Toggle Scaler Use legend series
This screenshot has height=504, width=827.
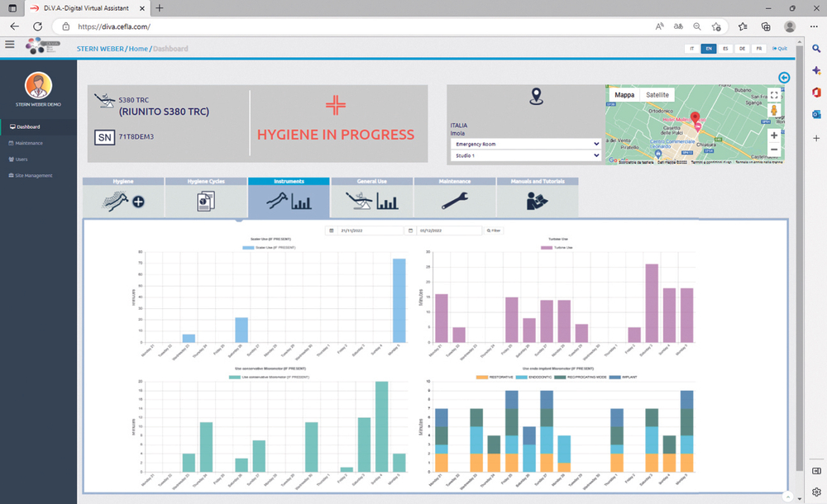coord(269,247)
